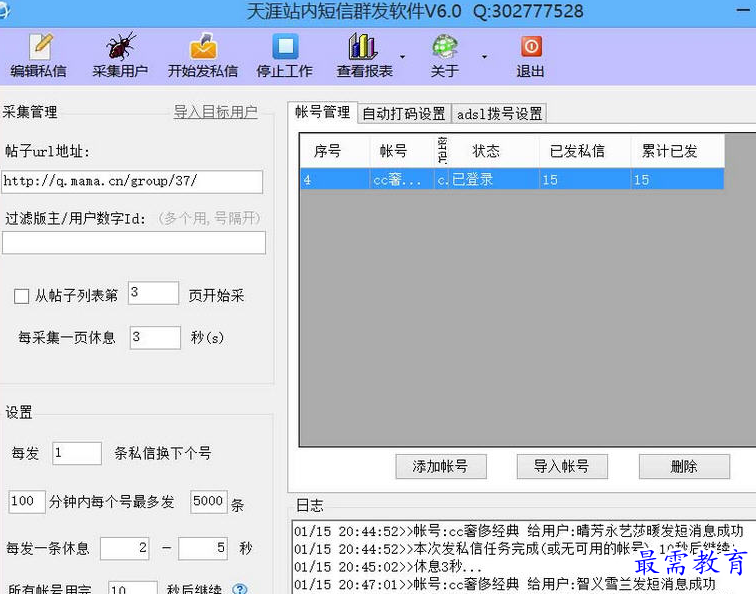The width and height of the screenshot is (756, 594).
Task: Click log line mentioning 晴芳永艺莎暖
Action: pos(519,531)
